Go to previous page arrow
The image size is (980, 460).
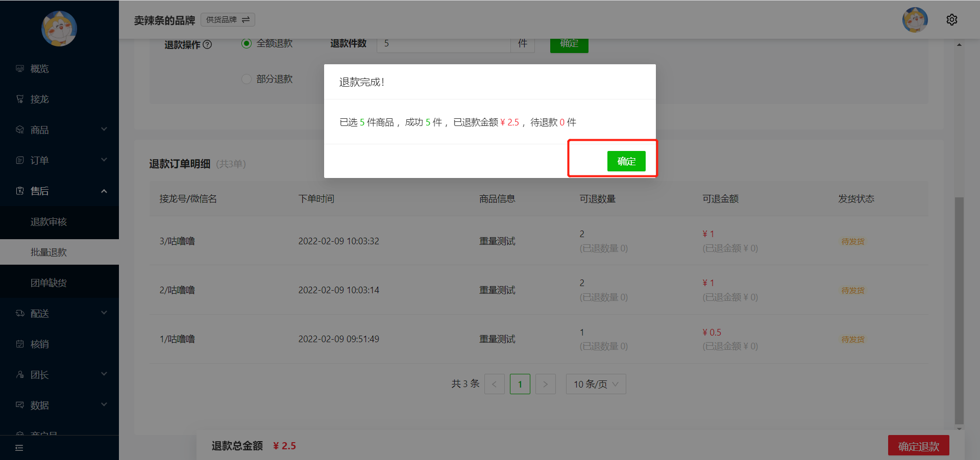pyautogui.click(x=495, y=384)
